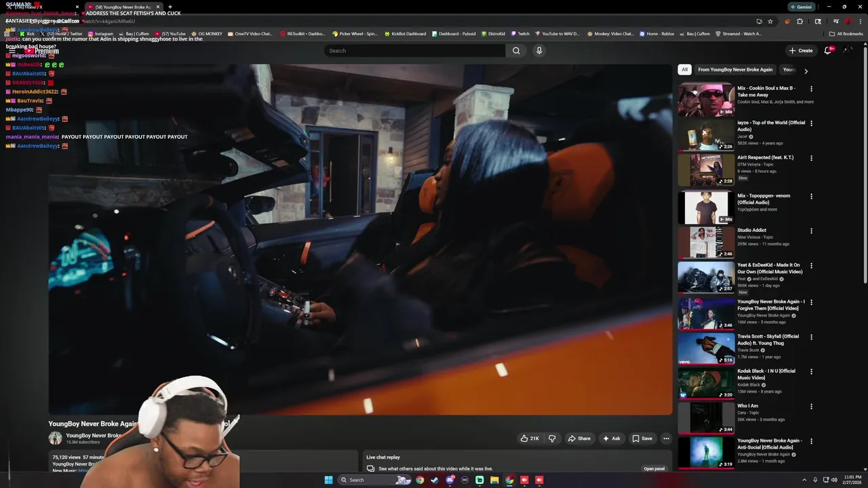Open options for Cookin Soul x Max B mix
The image size is (868, 488).
click(811, 89)
